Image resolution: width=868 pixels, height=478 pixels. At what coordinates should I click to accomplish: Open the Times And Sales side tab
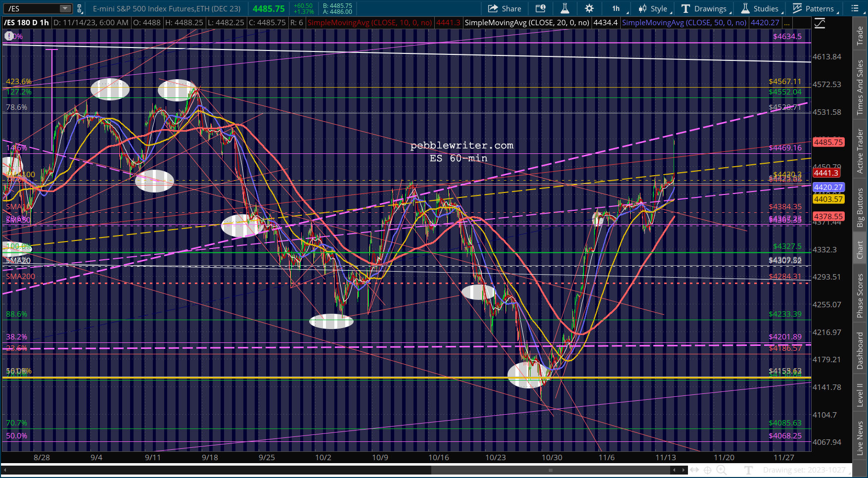tap(860, 87)
